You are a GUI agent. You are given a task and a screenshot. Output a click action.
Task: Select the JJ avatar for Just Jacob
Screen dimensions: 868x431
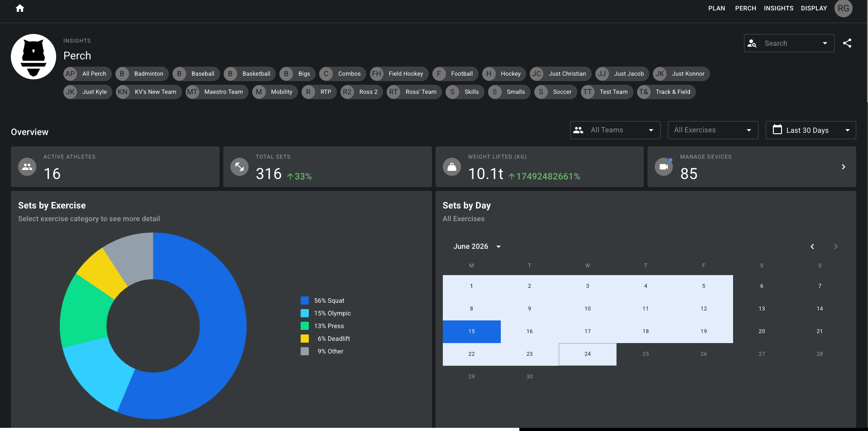click(x=602, y=74)
